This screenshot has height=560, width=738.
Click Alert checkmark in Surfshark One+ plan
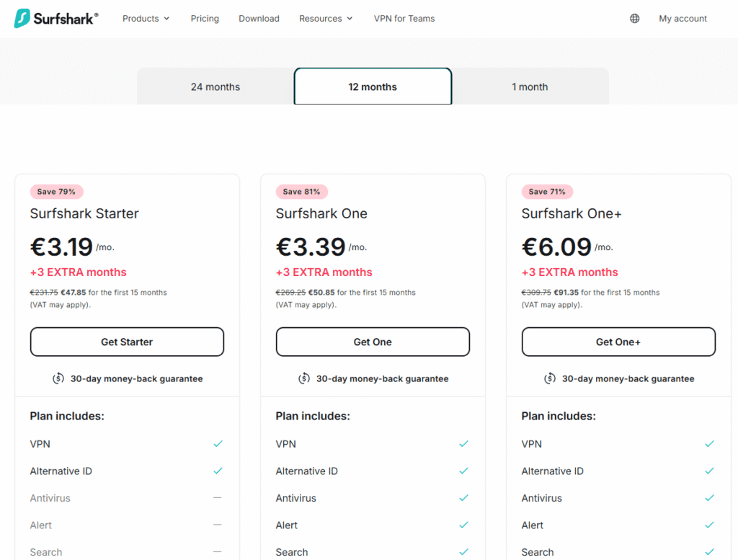pos(709,525)
